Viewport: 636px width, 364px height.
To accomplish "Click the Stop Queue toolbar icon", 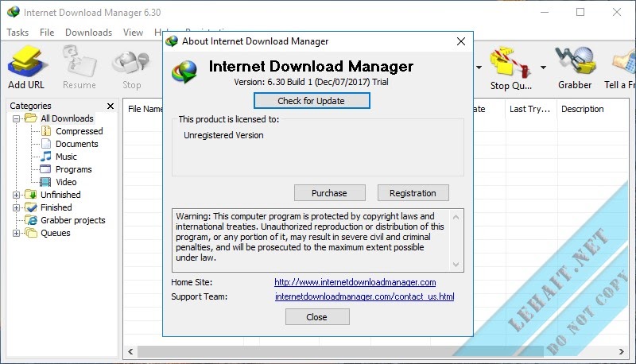I will tap(510, 62).
